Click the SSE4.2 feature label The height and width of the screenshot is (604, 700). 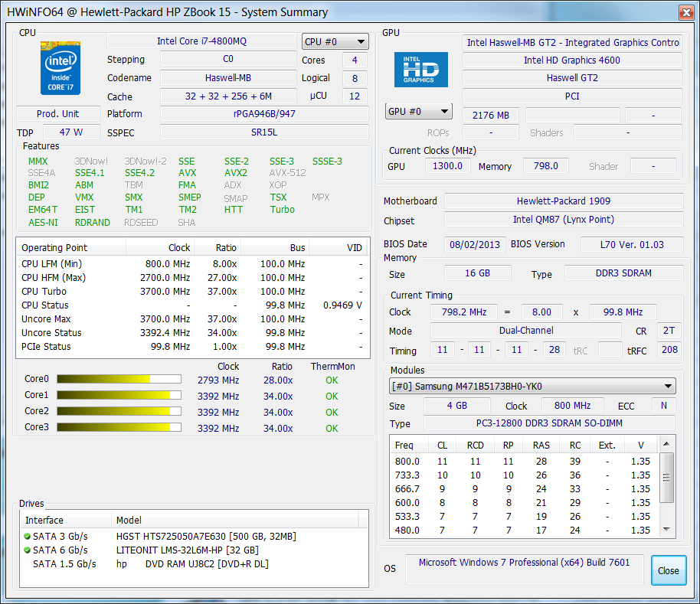pyautogui.click(x=139, y=173)
